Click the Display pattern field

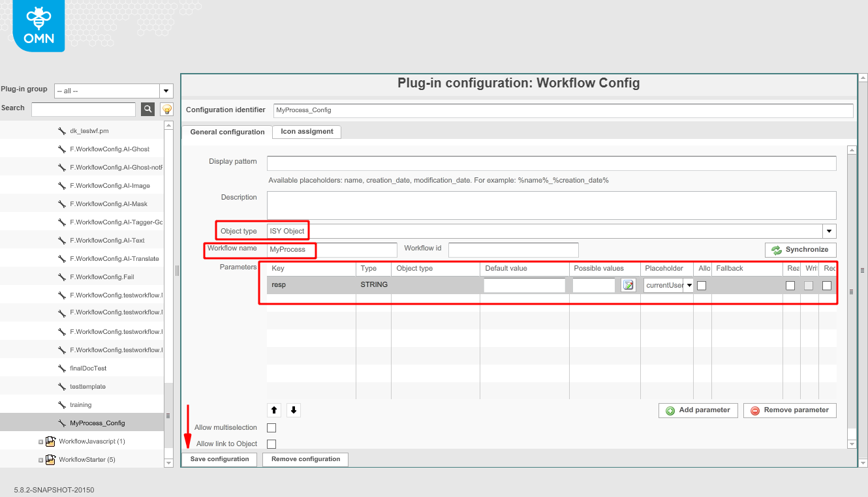[x=551, y=163]
